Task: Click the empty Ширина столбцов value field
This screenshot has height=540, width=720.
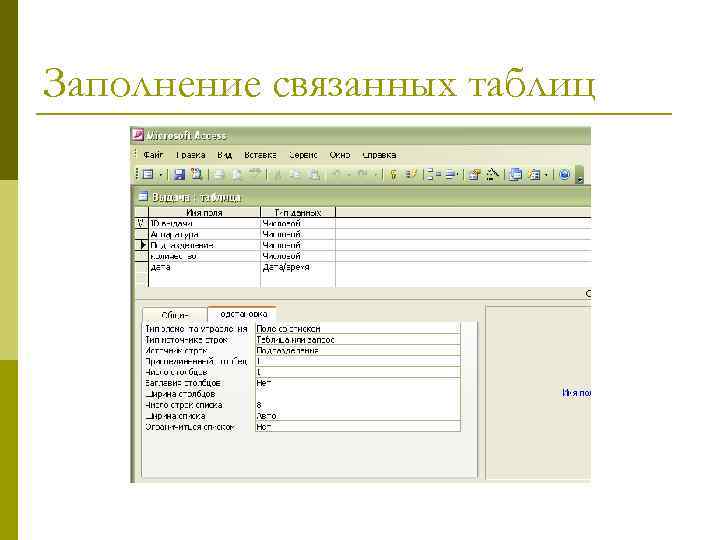Action: [x=357, y=394]
